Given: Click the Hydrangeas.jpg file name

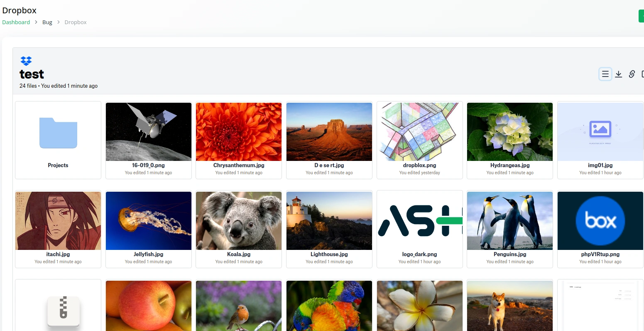Looking at the screenshot, I should tap(510, 165).
